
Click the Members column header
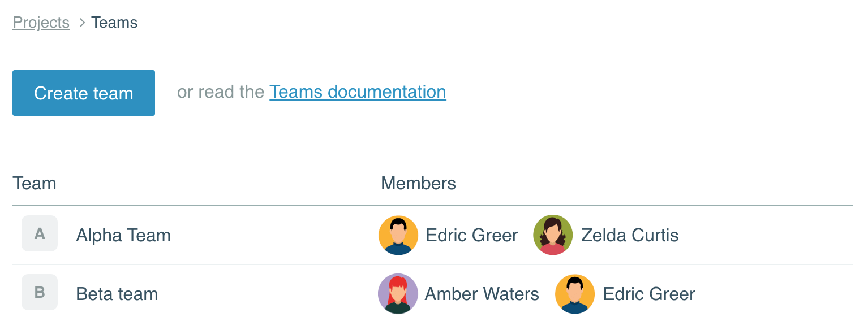[x=419, y=183]
